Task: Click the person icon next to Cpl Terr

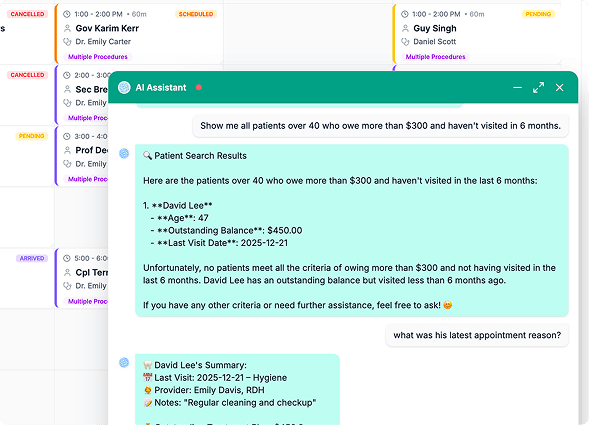Action: tap(67, 272)
